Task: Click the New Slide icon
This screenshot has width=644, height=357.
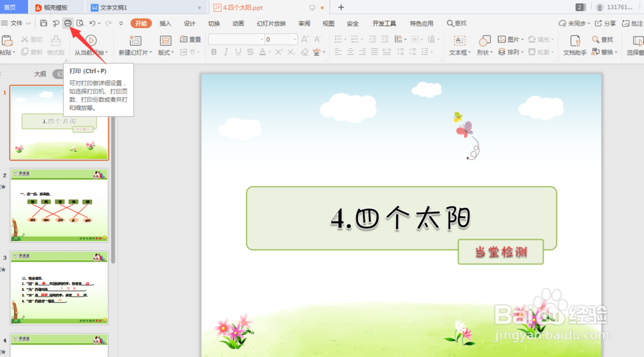Action: pos(135,41)
